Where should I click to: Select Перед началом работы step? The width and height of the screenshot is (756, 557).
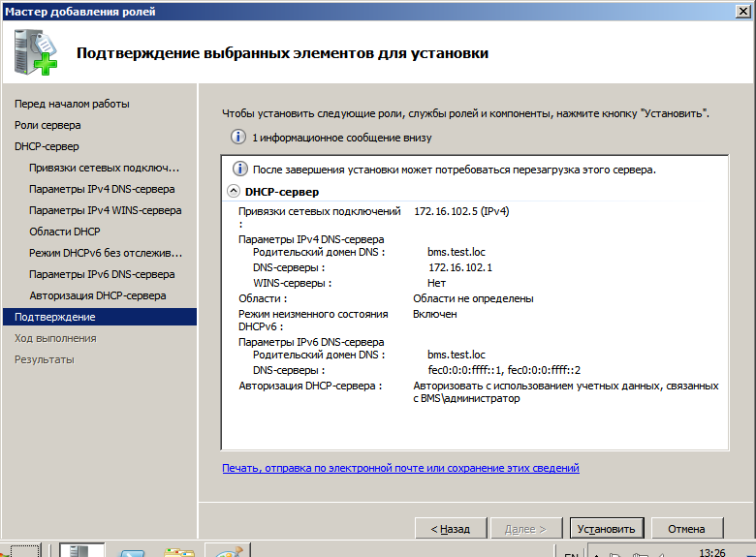72,104
